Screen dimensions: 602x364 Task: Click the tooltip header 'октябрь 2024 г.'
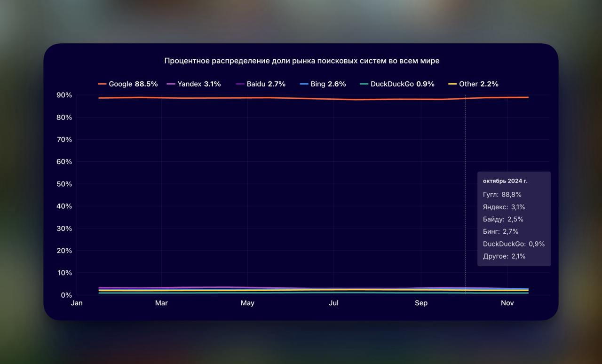click(505, 181)
